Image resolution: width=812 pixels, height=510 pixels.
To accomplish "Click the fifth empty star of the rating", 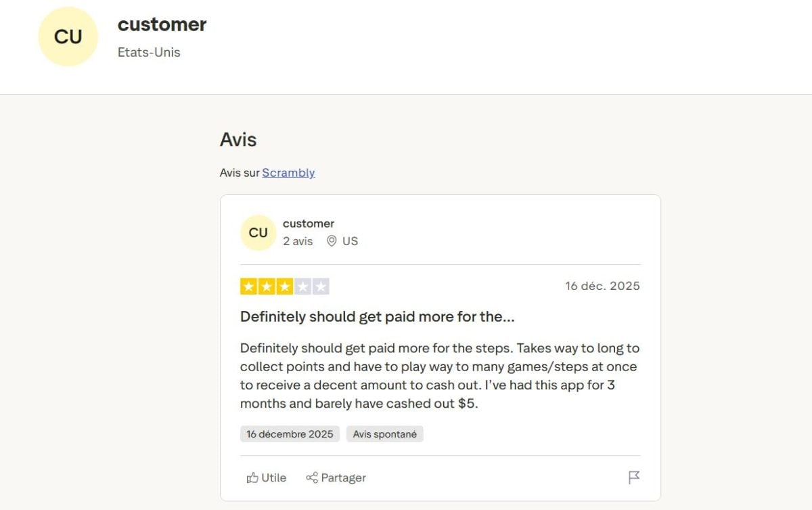I will [320, 286].
